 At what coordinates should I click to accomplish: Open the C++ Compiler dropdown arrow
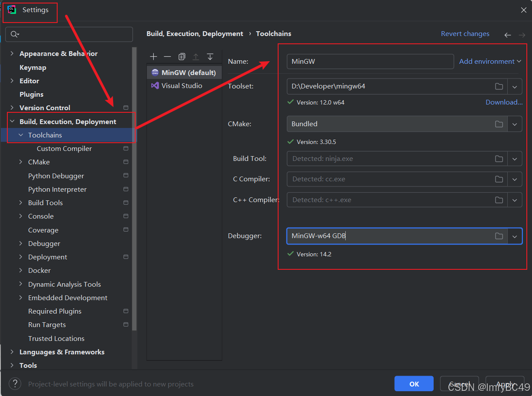coord(515,200)
